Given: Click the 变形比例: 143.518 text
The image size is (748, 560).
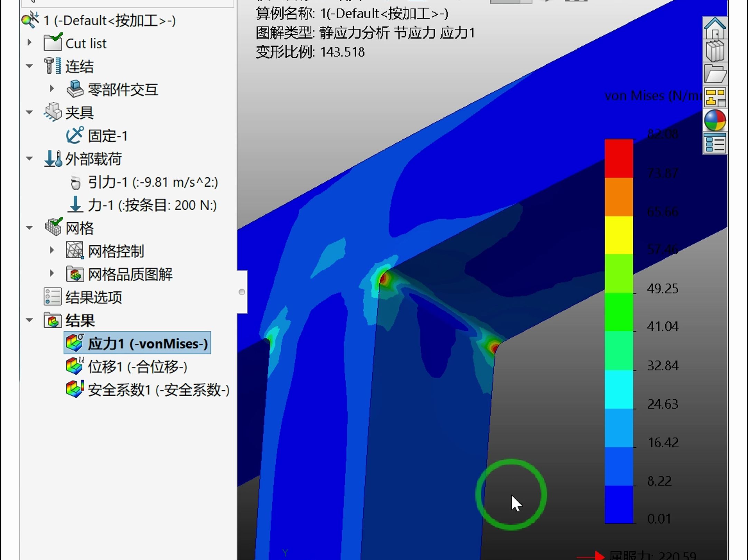Looking at the screenshot, I should coord(310,52).
